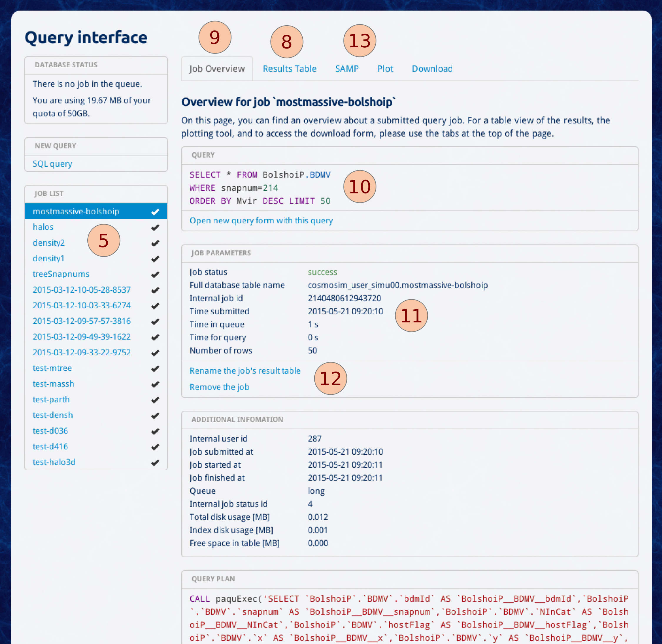This screenshot has width=662, height=644.
Task: Click the Remove the job link
Action: tap(219, 387)
